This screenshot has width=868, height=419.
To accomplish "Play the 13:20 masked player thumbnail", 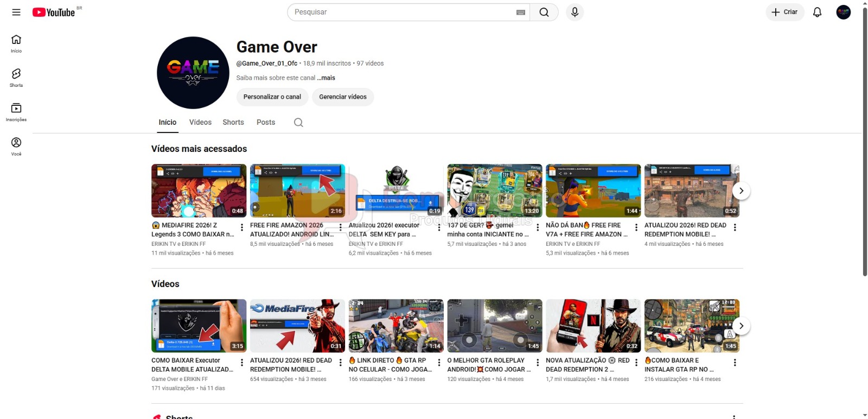I will (x=495, y=191).
